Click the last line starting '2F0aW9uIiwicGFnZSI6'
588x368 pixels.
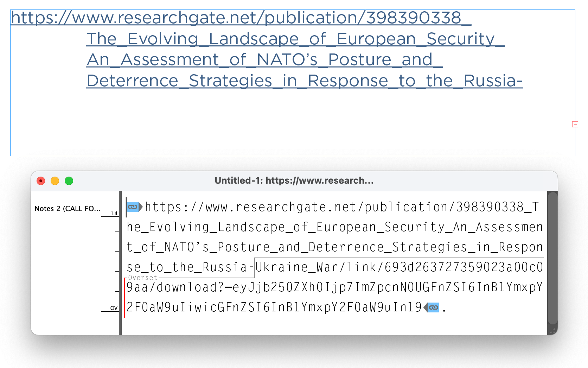[274, 307]
